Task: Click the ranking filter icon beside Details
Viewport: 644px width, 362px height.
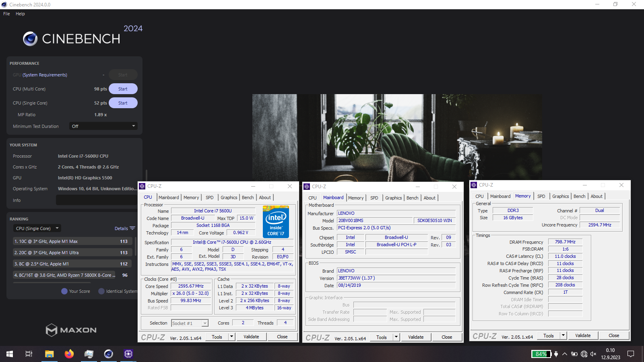Action: pos(132,228)
